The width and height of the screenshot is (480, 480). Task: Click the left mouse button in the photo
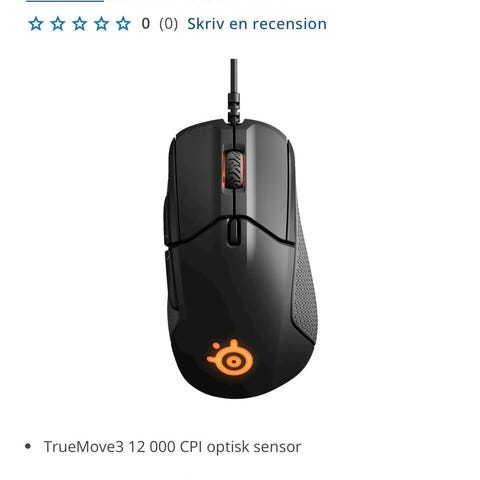click(200, 183)
